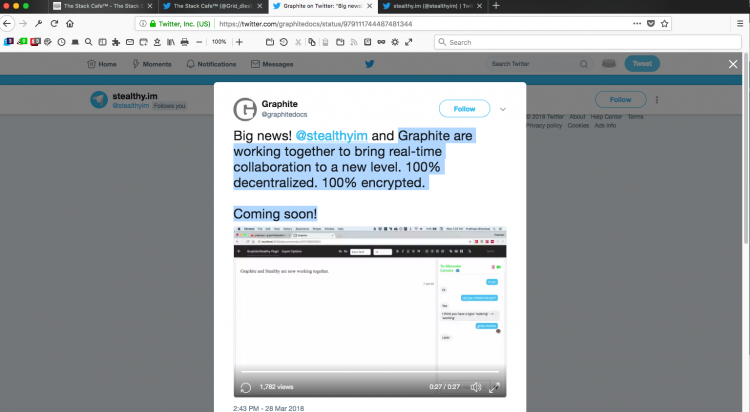
Task: Click stealthy.im profile name in header
Action: point(135,96)
